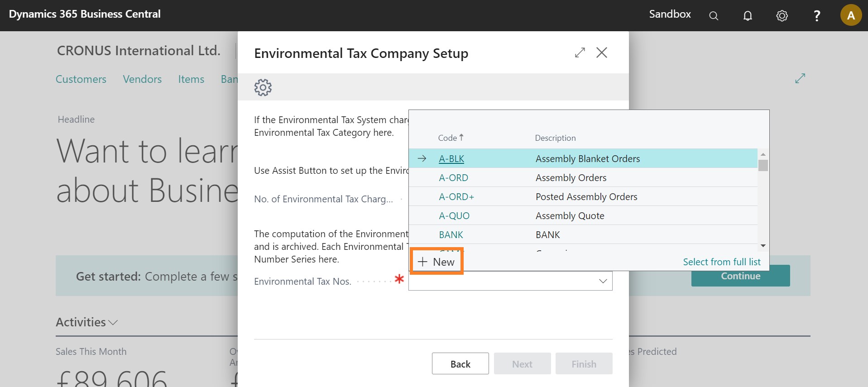Collapse the Activities section chevron
The width and height of the screenshot is (868, 387).
pos(113,322)
